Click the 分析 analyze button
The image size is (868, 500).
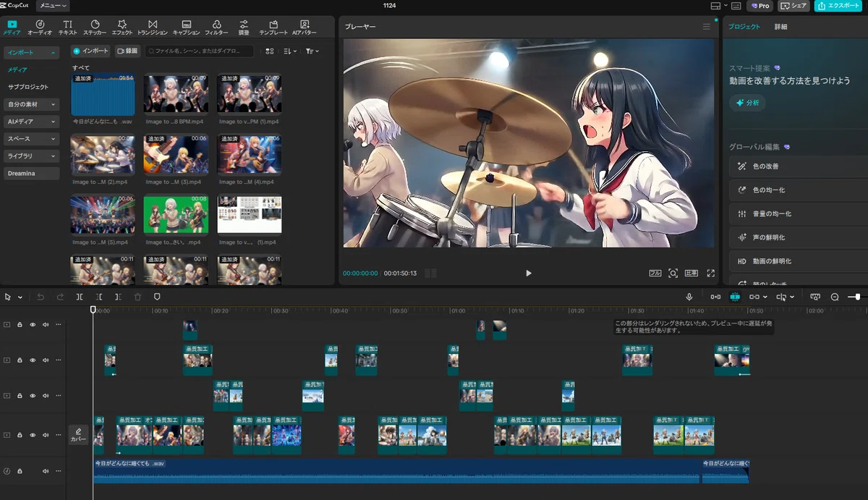[747, 103]
